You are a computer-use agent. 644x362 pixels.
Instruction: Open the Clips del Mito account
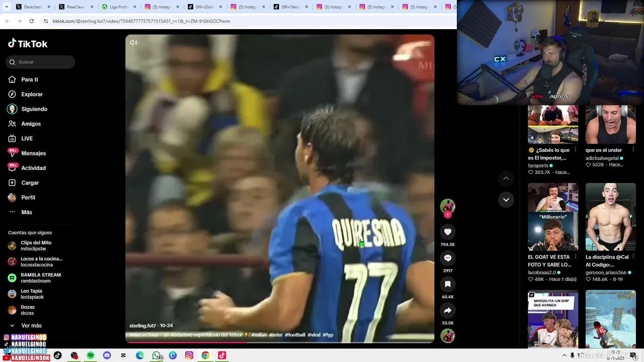(x=35, y=246)
